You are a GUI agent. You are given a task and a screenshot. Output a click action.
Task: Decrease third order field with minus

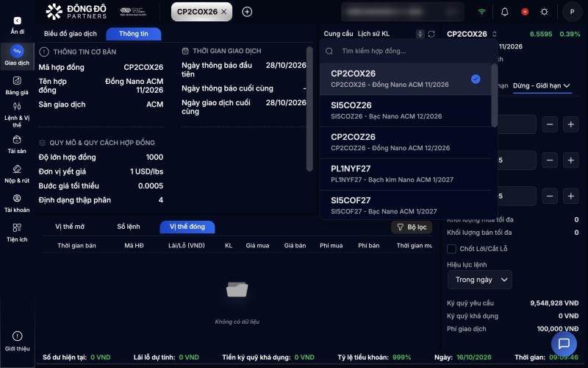pyautogui.click(x=549, y=197)
